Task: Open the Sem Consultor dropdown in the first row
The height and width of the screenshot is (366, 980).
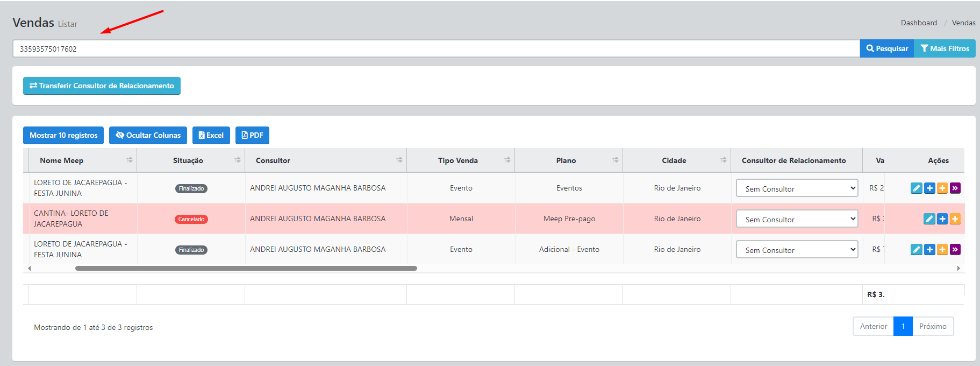Action: (x=796, y=188)
